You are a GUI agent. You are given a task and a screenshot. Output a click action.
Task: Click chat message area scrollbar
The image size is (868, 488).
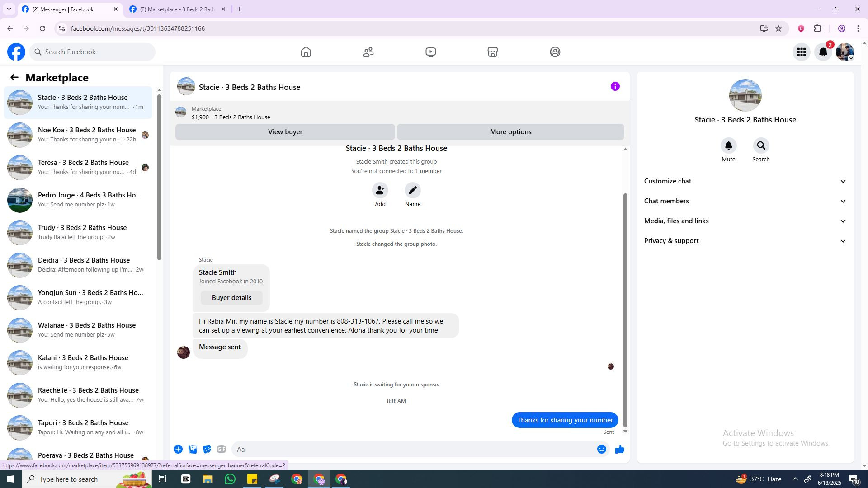pyautogui.click(x=626, y=310)
